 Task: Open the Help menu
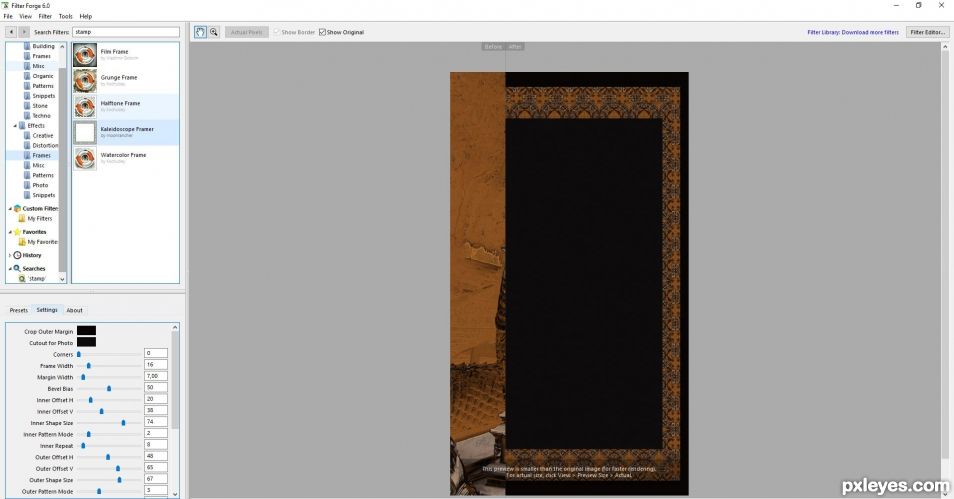coord(86,16)
